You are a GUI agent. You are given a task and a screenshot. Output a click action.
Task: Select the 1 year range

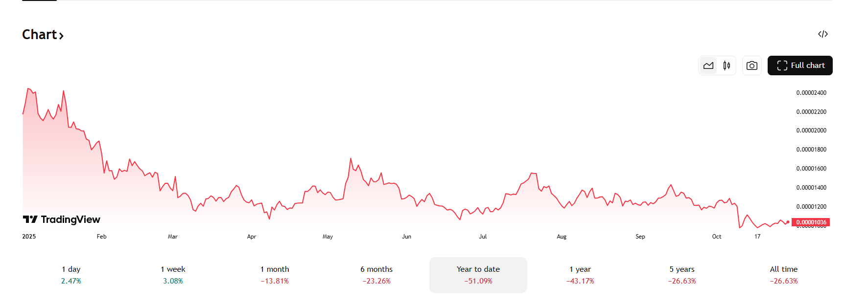(x=580, y=275)
